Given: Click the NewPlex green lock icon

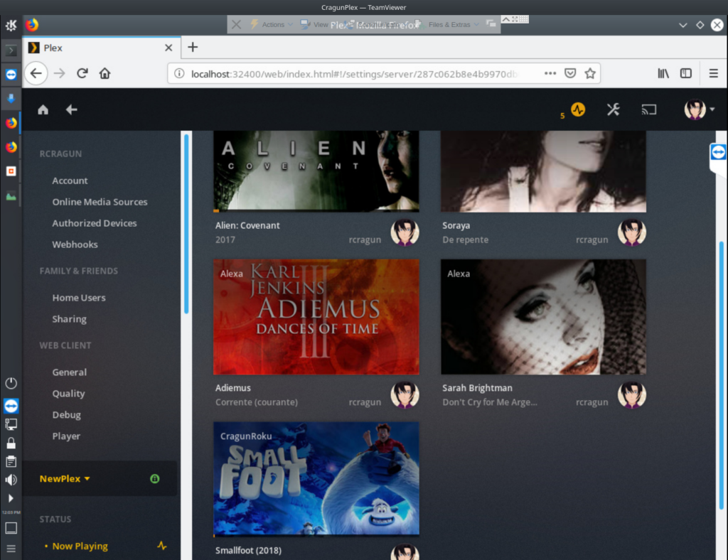Looking at the screenshot, I should tap(154, 479).
